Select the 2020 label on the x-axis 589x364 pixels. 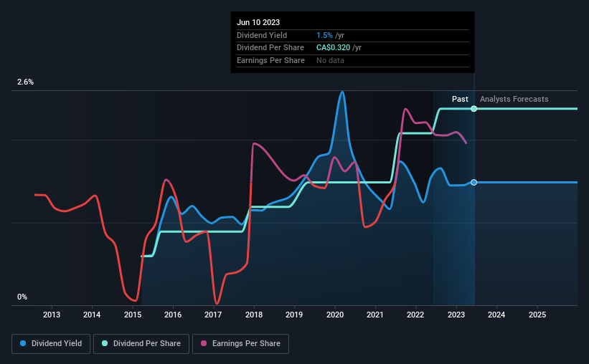click(335, 315)
